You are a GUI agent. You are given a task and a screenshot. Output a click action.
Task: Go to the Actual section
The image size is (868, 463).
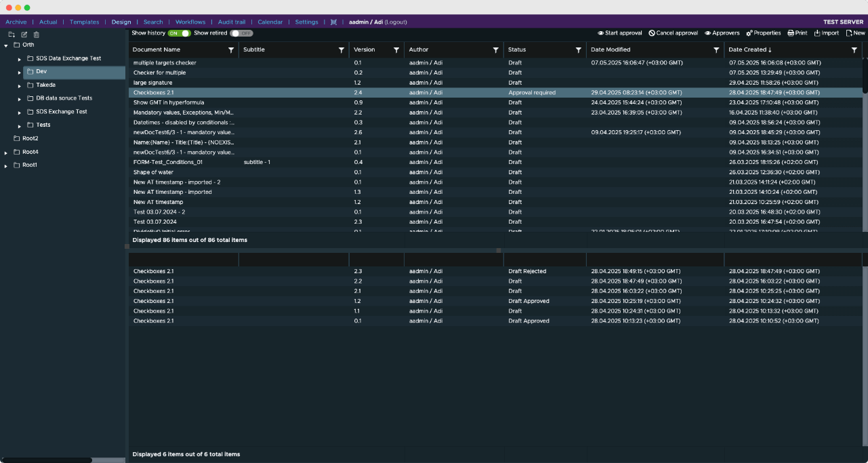[x=48, y=22]
